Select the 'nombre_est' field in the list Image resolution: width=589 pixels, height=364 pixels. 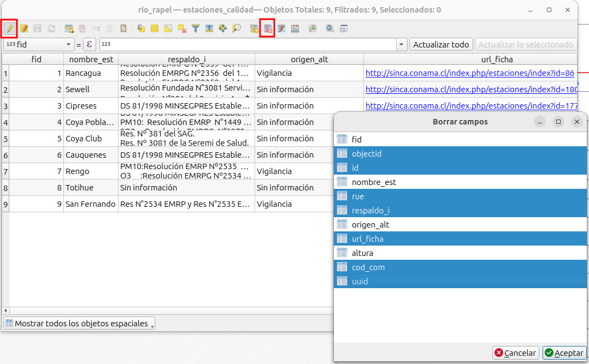coord(374,182)
